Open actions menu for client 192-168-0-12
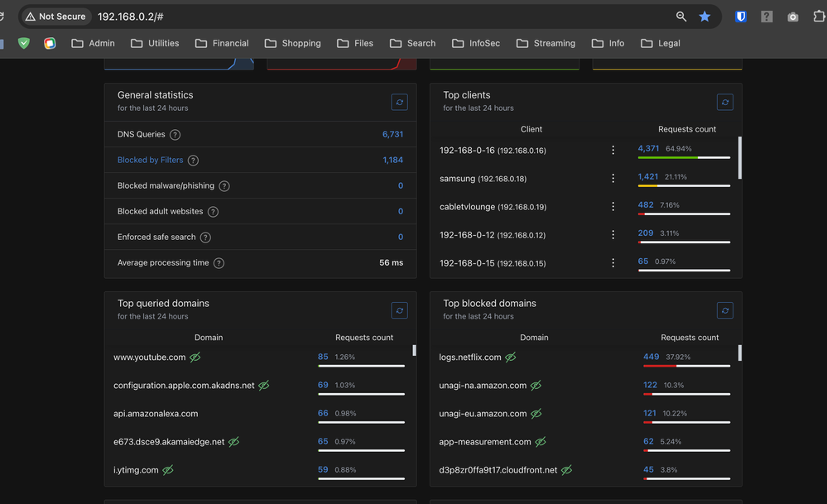 click(x=613, y=235)
